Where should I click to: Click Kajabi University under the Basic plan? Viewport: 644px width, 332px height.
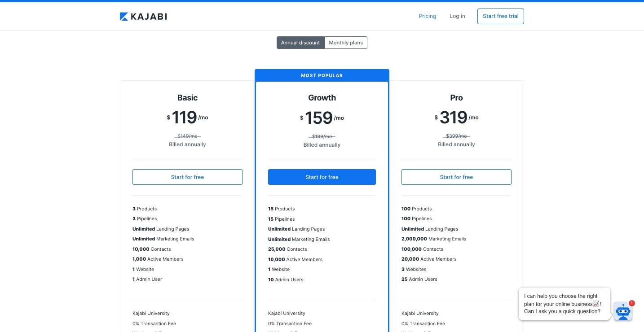coord(151,313)
